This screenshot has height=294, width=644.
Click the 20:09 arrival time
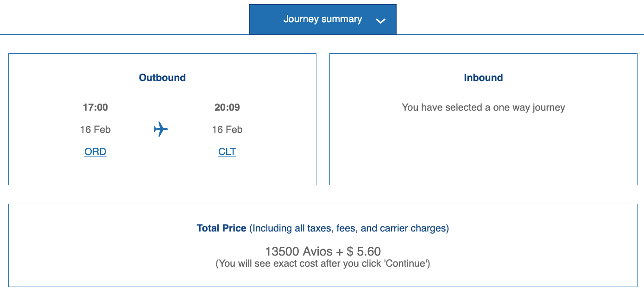[x=227, y=107]
